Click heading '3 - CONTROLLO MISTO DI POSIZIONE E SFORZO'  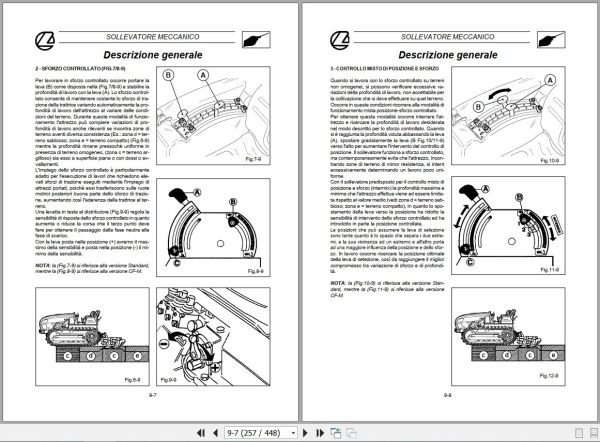click(x=385, y=69)
